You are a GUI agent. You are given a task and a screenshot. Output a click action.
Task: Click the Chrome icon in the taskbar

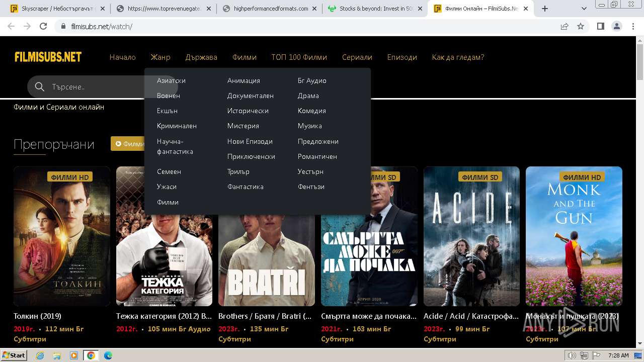[91, 355]
